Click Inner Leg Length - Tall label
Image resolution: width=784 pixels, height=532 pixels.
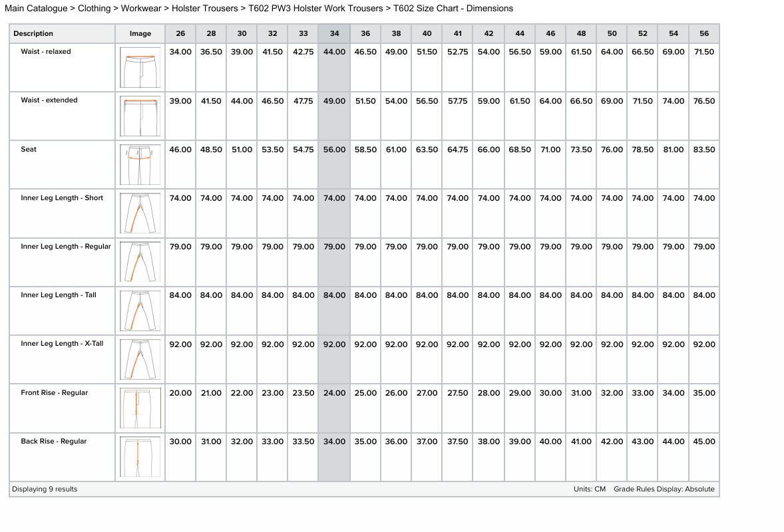58,295
